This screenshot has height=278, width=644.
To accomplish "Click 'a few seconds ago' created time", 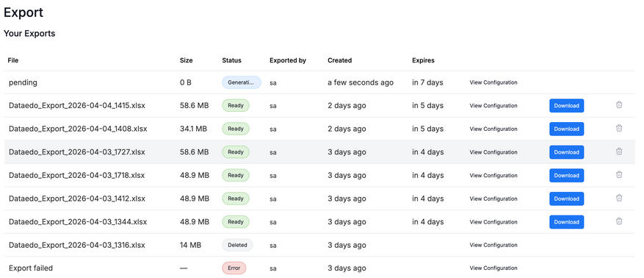I will 361,82.
